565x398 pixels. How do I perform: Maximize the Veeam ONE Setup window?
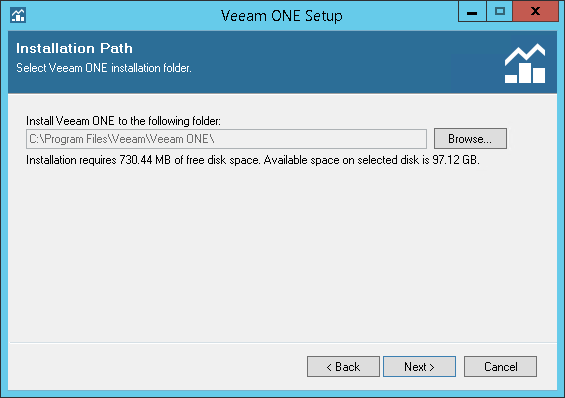[x=499, y=12]
